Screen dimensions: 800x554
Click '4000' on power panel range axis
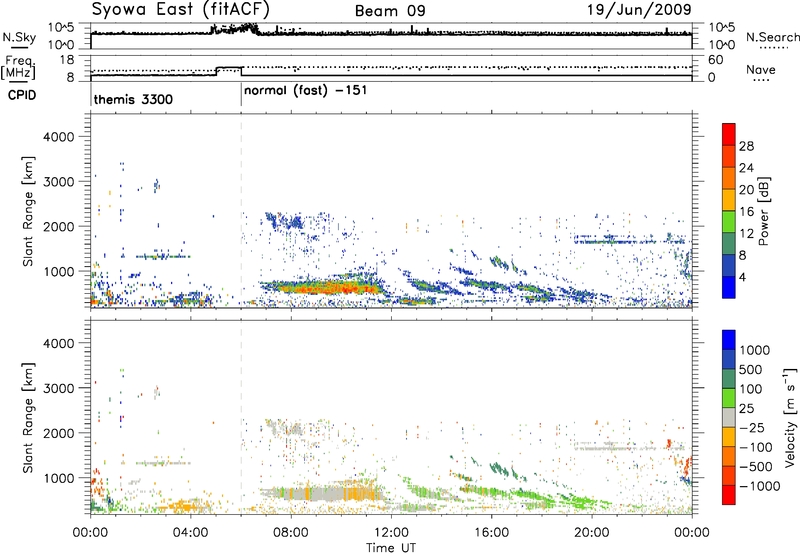point(58,137)
